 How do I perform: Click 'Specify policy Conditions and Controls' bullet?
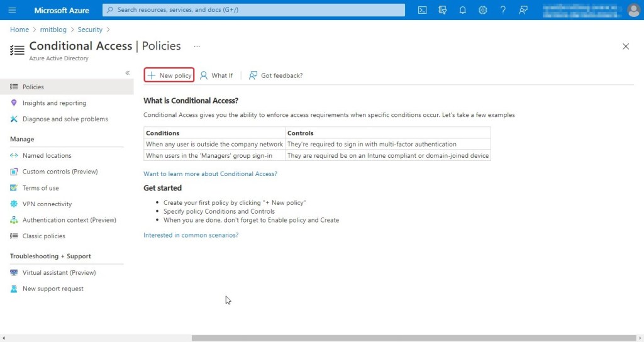219,211
